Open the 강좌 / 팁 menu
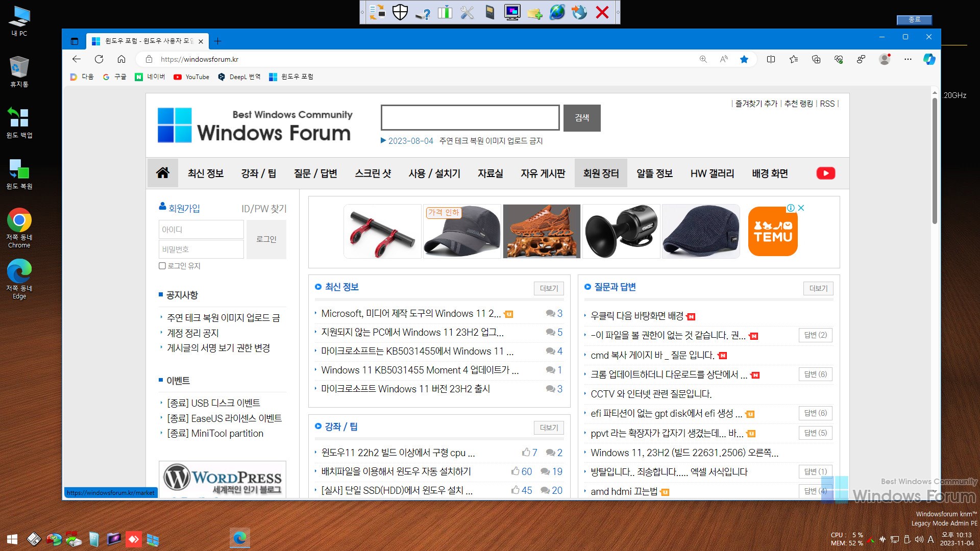The width and height of the screenshot is (980, 551). 259,173
